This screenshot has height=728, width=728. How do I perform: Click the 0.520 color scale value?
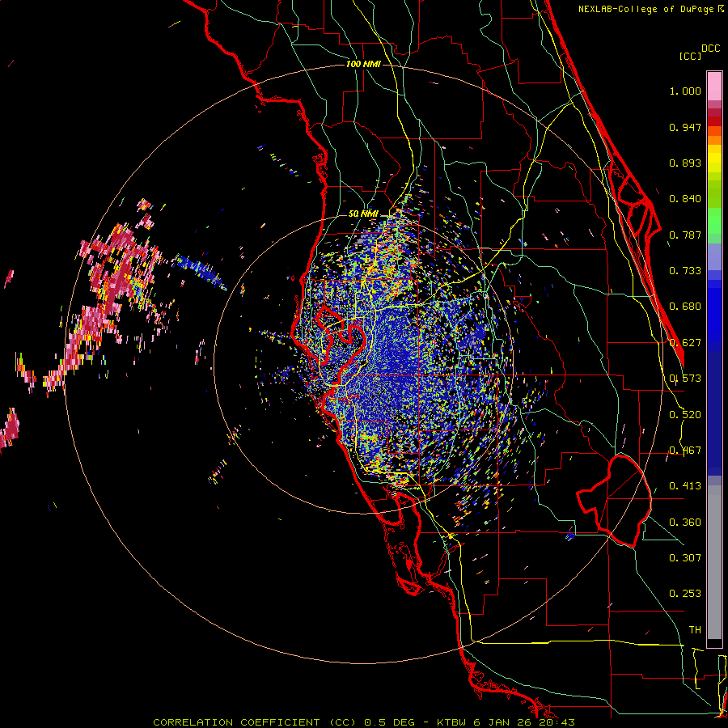click(685, 415)
